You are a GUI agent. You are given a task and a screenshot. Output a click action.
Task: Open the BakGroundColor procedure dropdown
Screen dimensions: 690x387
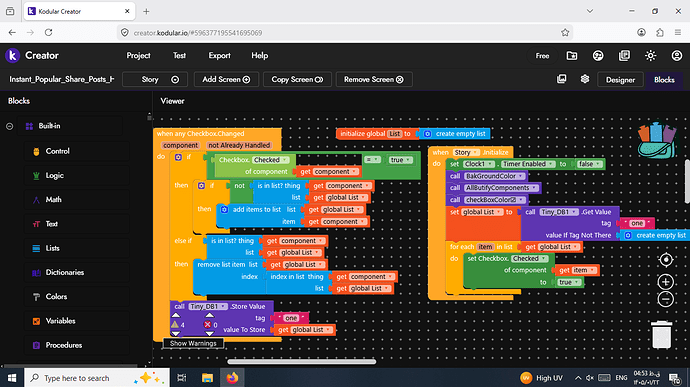tap(495, 176)
